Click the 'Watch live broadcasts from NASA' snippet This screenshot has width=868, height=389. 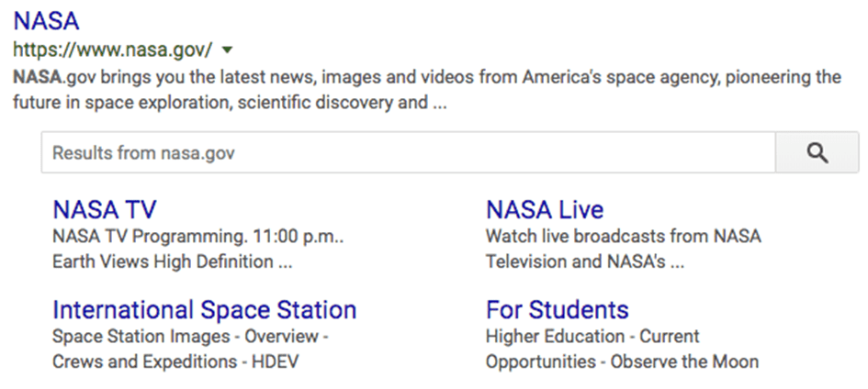[x=624, y=237]
